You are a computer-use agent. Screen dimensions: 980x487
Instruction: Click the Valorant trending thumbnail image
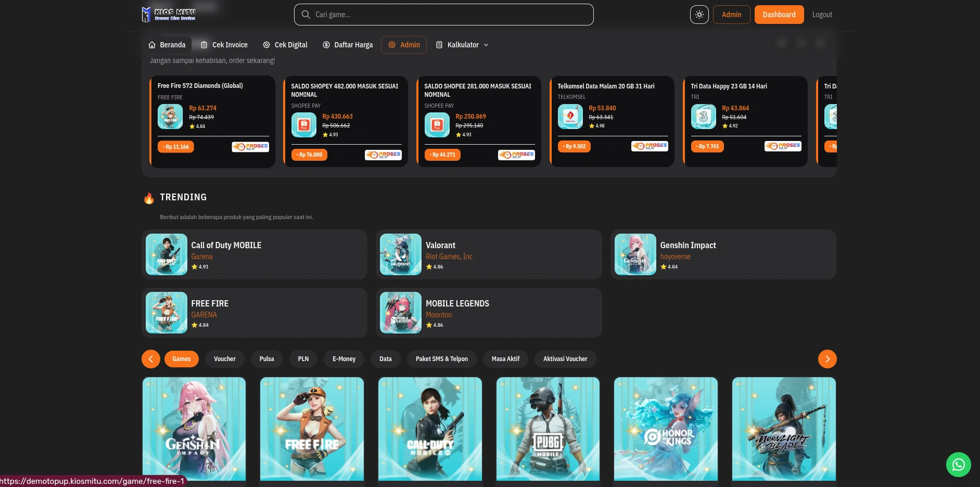pos(401,254)
